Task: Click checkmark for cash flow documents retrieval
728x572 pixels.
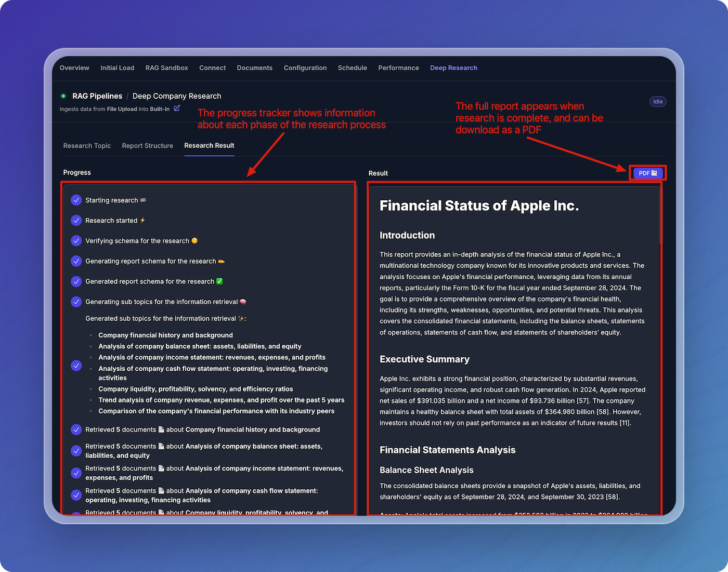Action: (x=76, y=495)
